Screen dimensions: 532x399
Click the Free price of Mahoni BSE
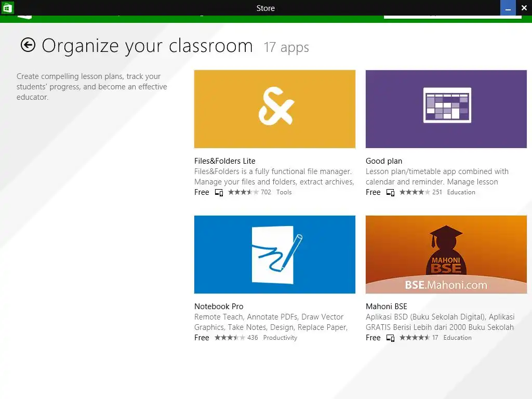tap(373, 338)
